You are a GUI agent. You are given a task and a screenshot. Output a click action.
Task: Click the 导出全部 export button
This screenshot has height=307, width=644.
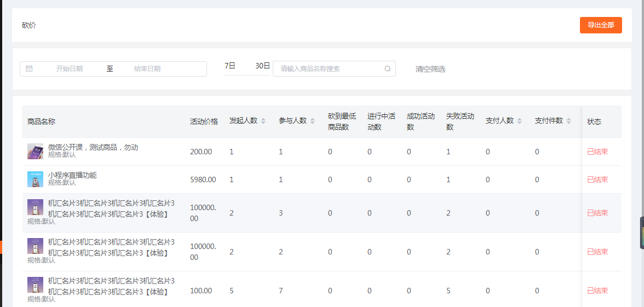600,25
